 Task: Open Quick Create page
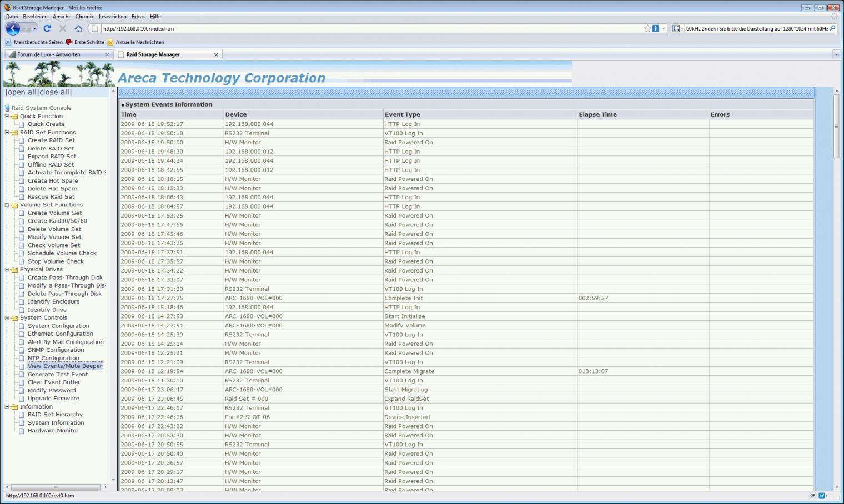coord(46,124)
